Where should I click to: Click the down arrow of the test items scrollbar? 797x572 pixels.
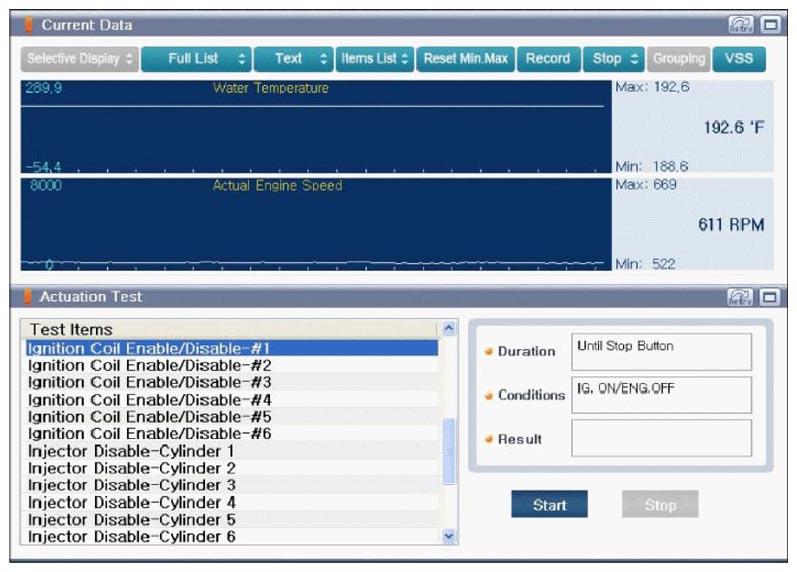449,536
